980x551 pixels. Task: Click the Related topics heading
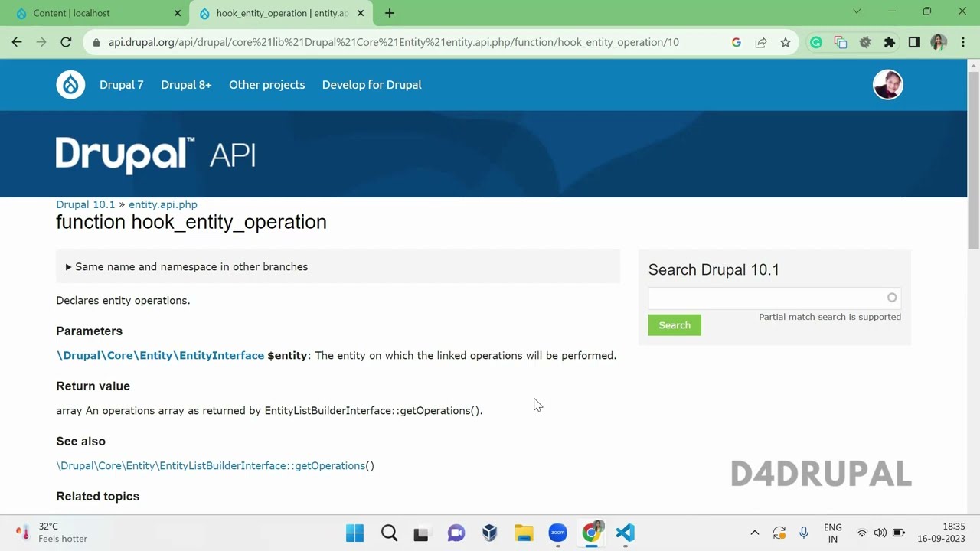(98, 496)
